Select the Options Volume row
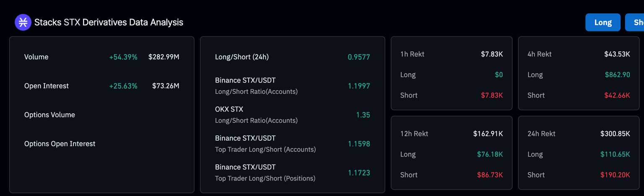This screenshot has width=644, height=196. (x=49, y=115)
